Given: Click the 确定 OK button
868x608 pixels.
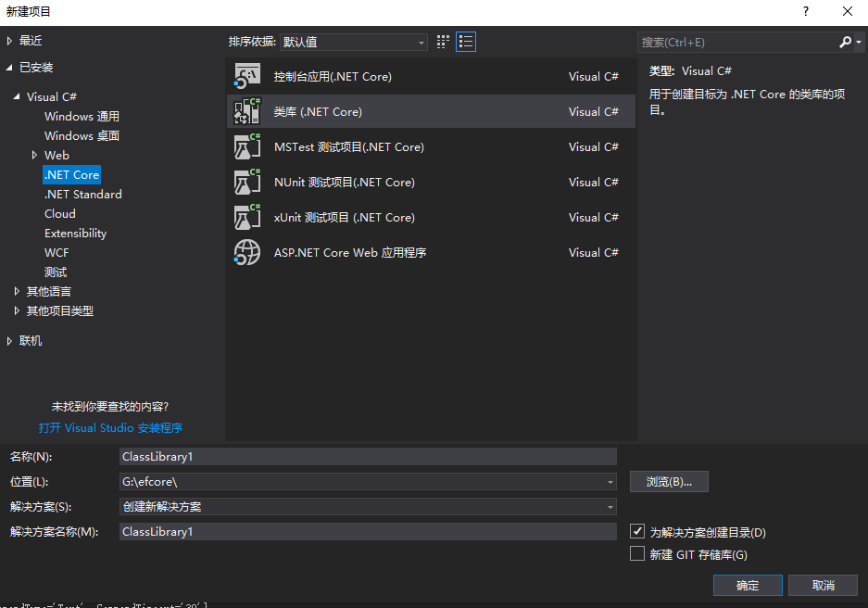Looking at the screenshot, I should [x=748, y=586].
